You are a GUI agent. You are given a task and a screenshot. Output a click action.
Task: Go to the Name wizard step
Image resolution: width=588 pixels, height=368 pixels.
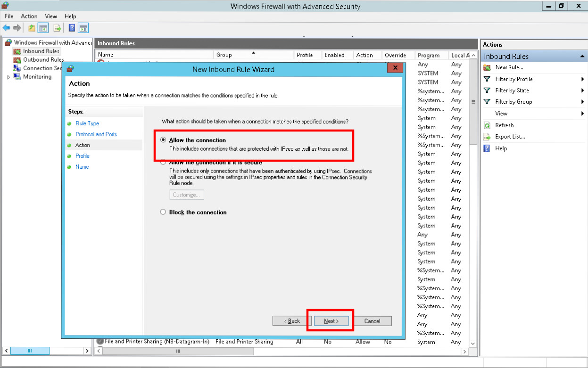(82, 167)
